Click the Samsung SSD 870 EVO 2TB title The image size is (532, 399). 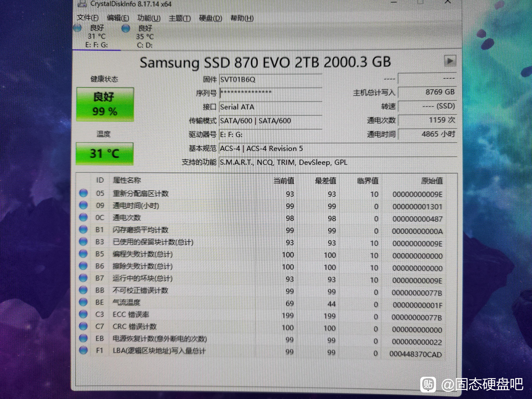pyautogui.click(x=265, y=62)
